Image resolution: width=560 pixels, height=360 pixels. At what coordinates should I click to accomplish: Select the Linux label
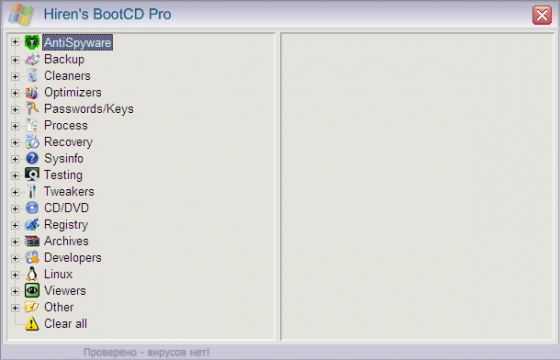58,274
